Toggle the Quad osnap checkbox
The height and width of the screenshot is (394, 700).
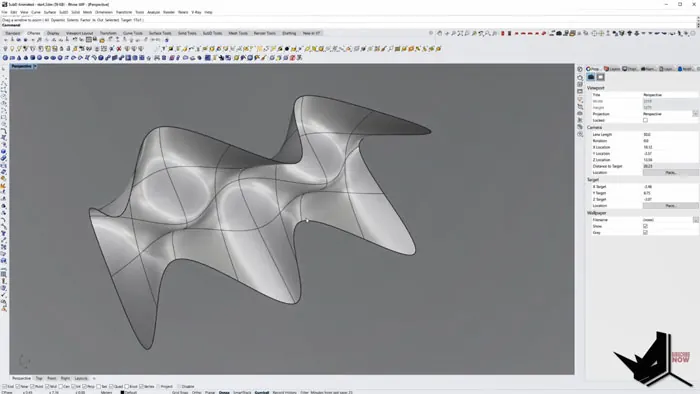click(x=112, y=386)
